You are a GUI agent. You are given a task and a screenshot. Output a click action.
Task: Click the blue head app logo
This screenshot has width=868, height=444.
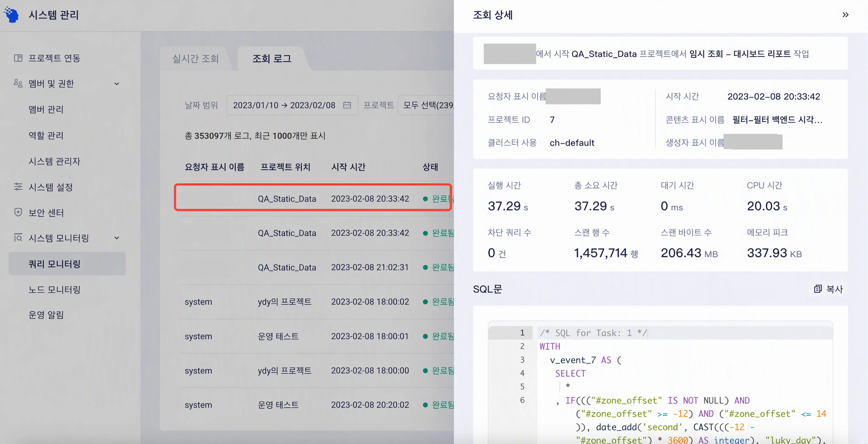[12, 15]
